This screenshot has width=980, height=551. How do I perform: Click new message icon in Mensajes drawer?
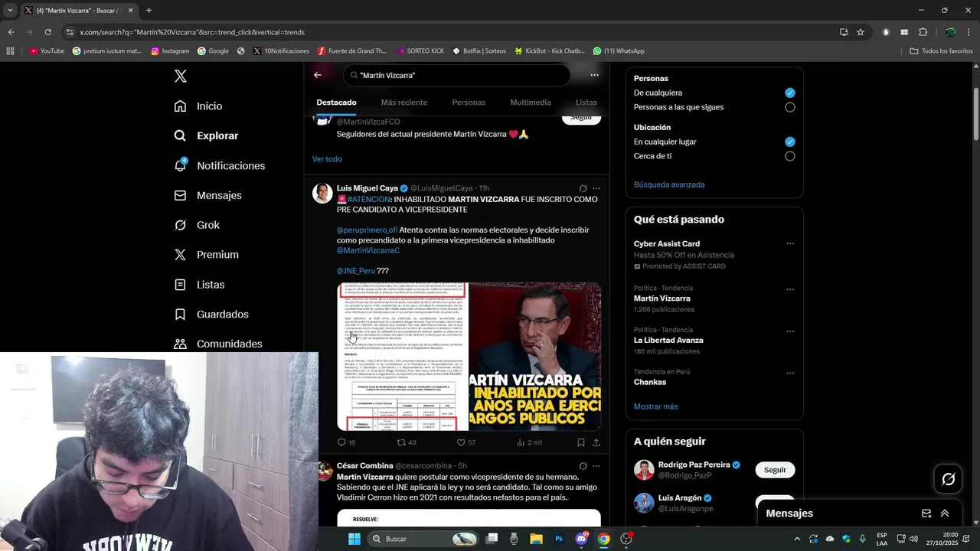[926, 514]
